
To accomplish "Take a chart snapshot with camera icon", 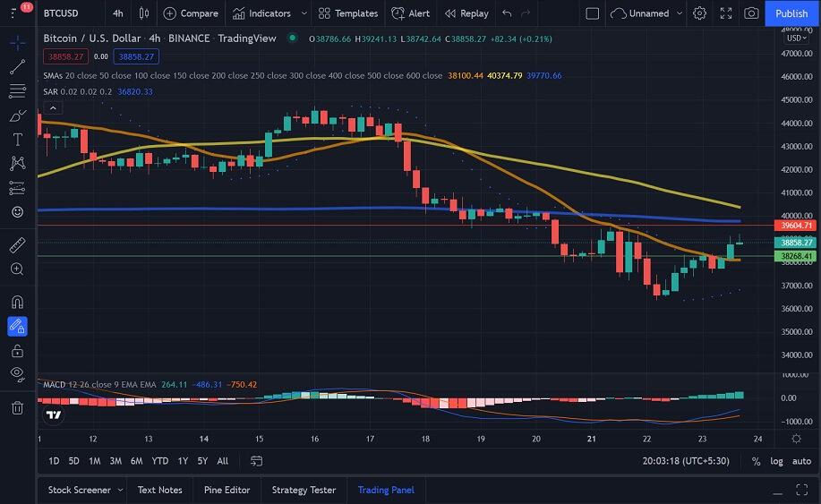I will pyautogui.click(x=751, y=13).
